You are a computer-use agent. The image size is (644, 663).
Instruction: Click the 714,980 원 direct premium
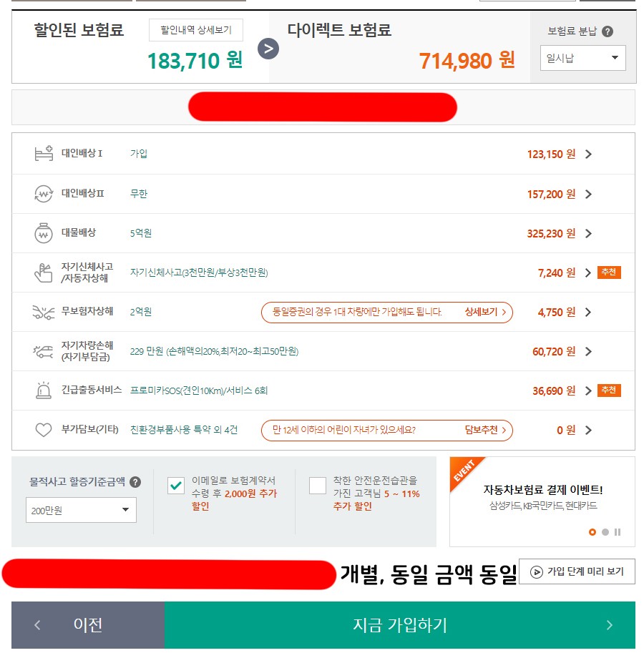467,61
